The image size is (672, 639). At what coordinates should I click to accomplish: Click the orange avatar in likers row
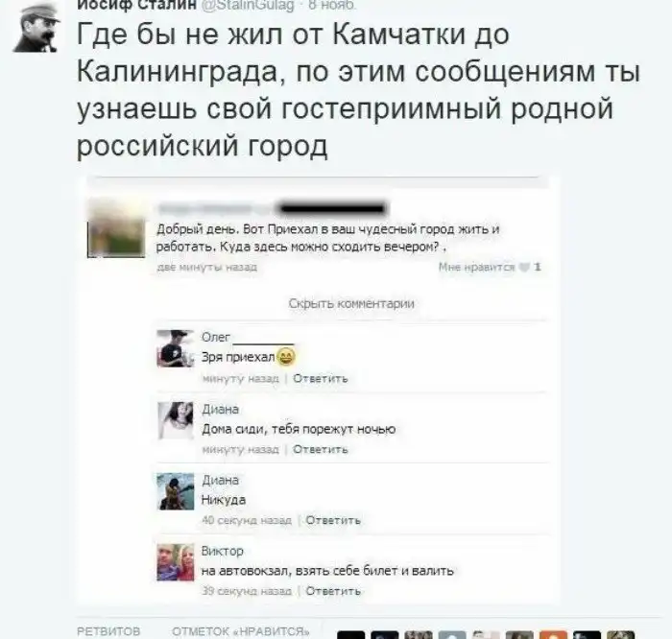tap(553, 635)
